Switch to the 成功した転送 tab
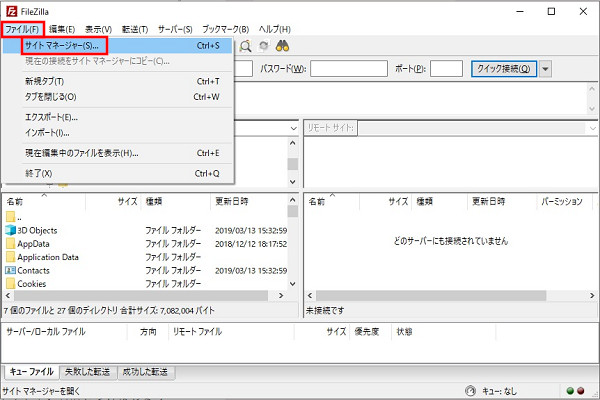Image resolution: width=600 pixels, height=400 pixels. tap(145, 372)
